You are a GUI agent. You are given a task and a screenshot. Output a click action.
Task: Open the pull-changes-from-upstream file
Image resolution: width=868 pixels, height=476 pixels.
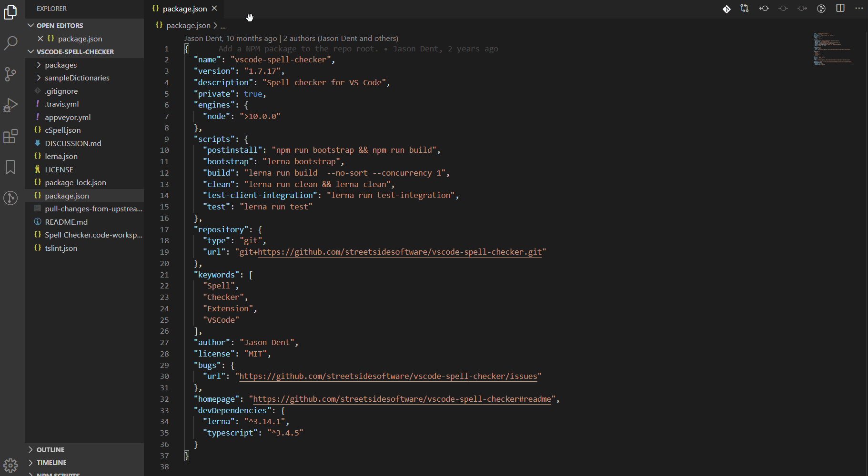tap(84, 208)
